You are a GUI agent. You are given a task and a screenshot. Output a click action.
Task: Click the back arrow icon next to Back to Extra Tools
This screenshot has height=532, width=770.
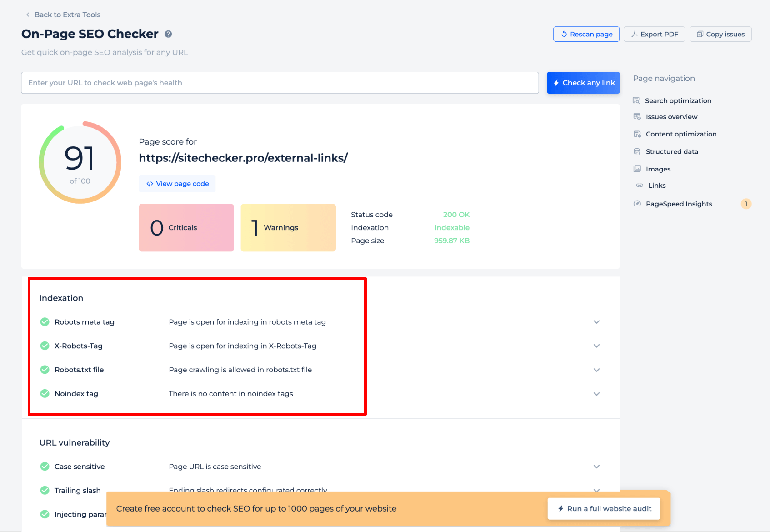point(28,15)
